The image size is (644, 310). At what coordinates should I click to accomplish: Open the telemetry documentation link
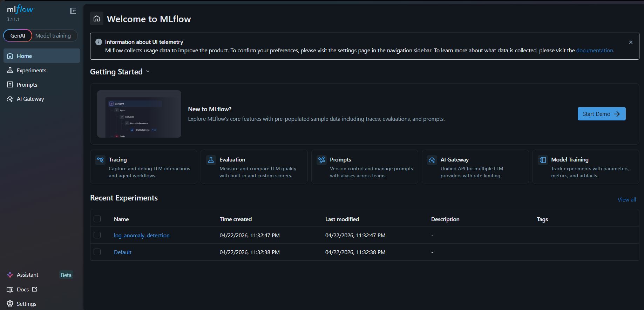[x=595, y=50]
